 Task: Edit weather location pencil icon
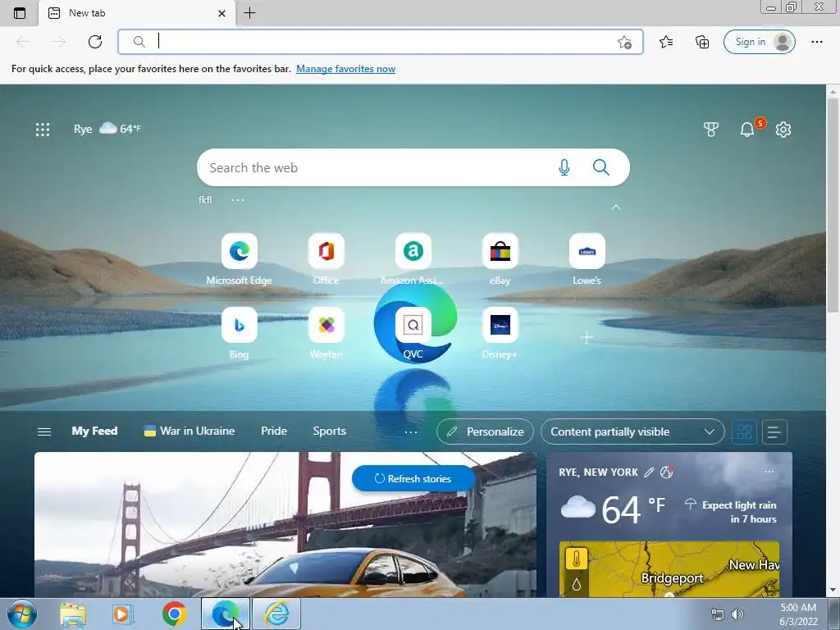648,472
